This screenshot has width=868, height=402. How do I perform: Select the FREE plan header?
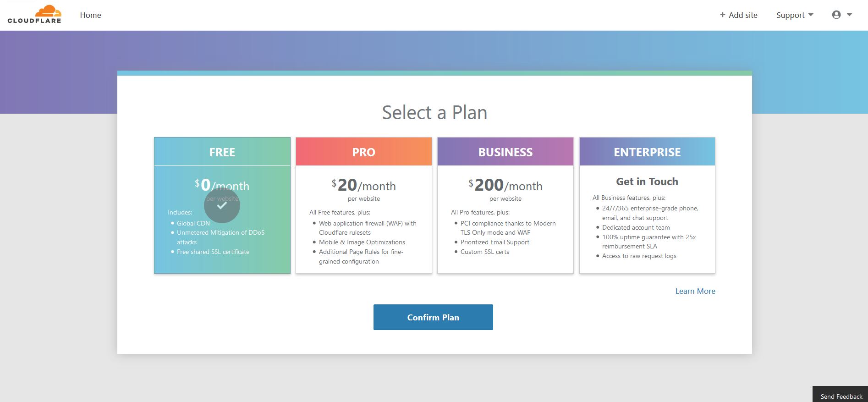click(x=222, y=152)
